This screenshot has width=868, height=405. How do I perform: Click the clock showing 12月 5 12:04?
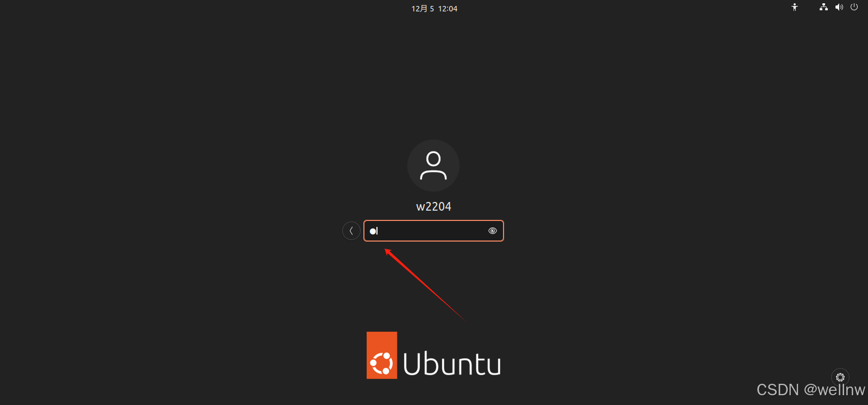433,8
